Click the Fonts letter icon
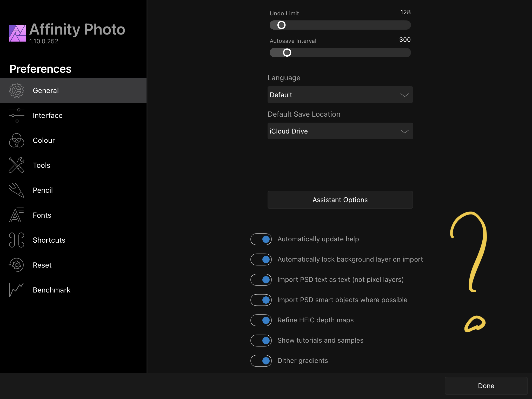Image resolution: width=532 pixels, height=399 pixels. point(17,215)
